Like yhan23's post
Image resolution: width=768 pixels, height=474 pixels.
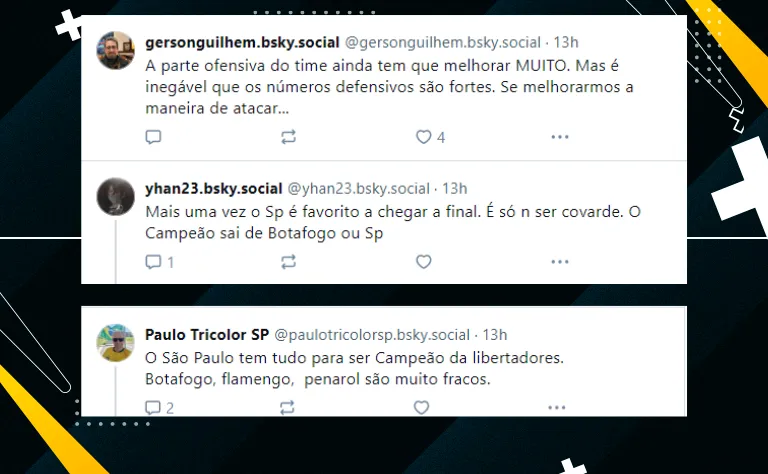click(424, 262)
